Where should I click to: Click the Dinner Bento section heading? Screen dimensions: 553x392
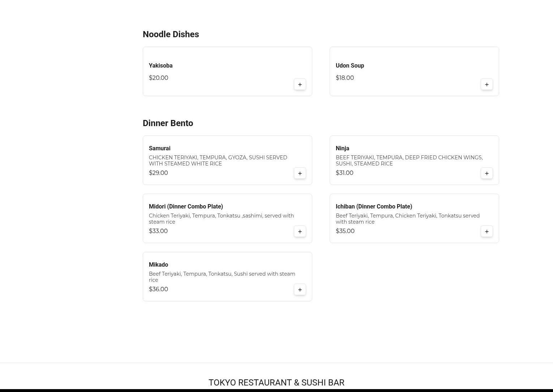coord(168,123)
